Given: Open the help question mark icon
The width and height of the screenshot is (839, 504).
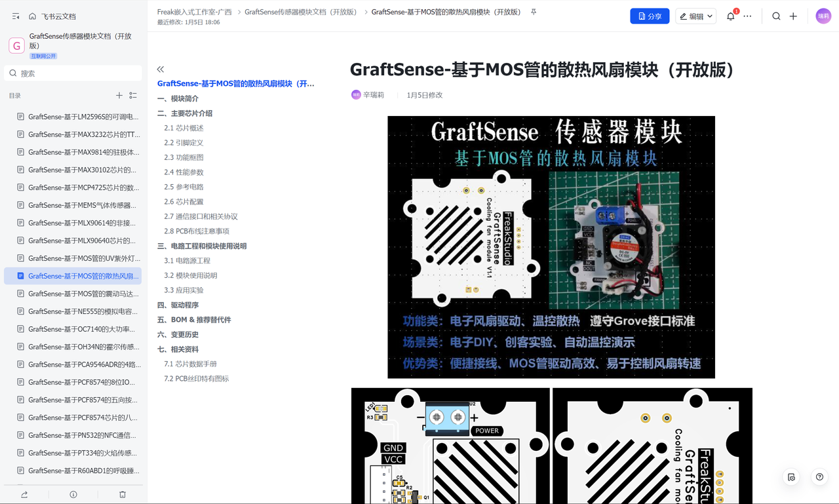Looking at the screenshot, I should click(x=819, y=477).
